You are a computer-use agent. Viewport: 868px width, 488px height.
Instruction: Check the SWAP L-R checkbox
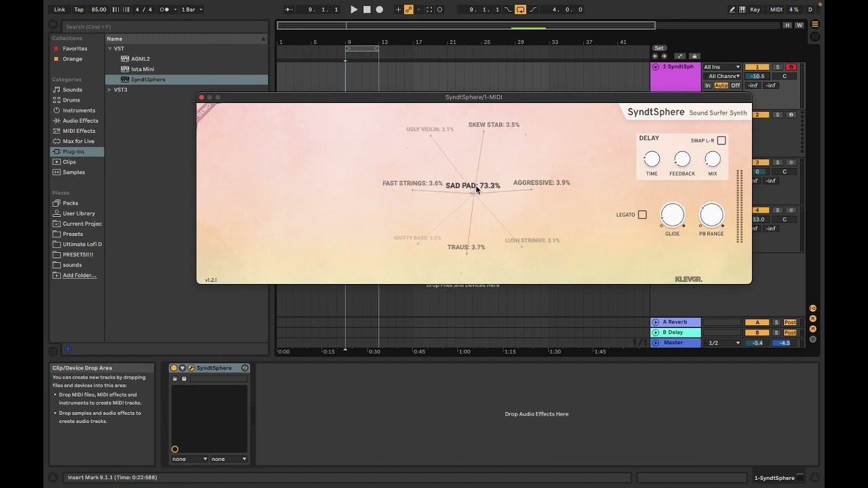pos(722,140)
